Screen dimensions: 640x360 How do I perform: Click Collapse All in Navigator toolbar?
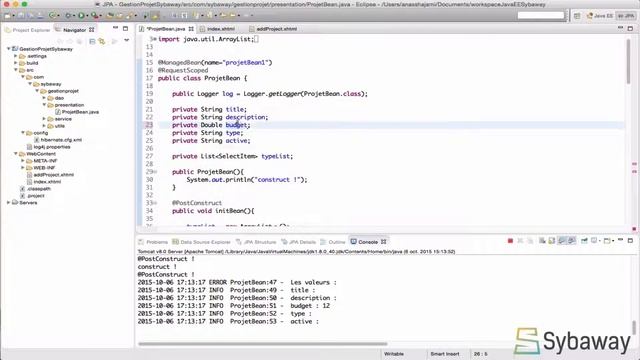(x=92, y=41)
